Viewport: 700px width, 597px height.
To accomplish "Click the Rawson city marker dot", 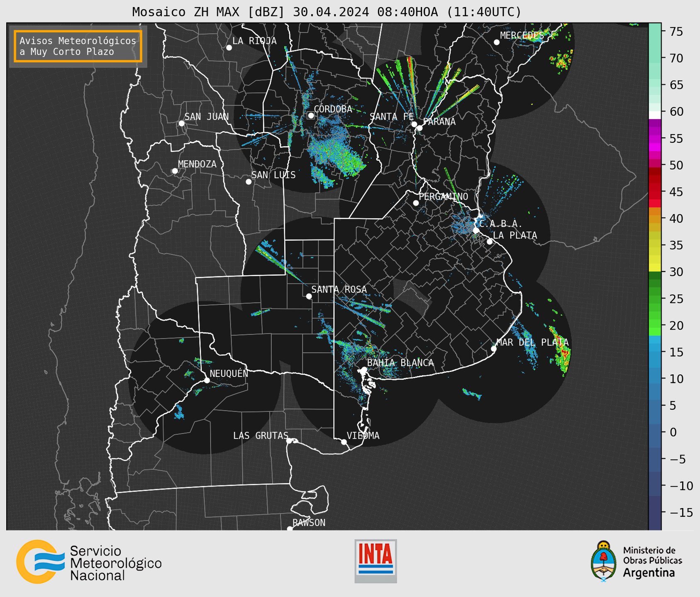I will pos(290,529).
